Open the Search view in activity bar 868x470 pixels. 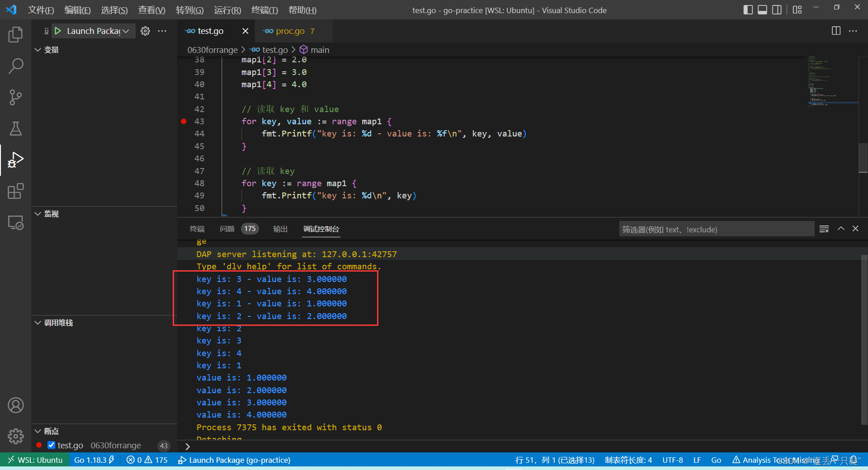15,66
